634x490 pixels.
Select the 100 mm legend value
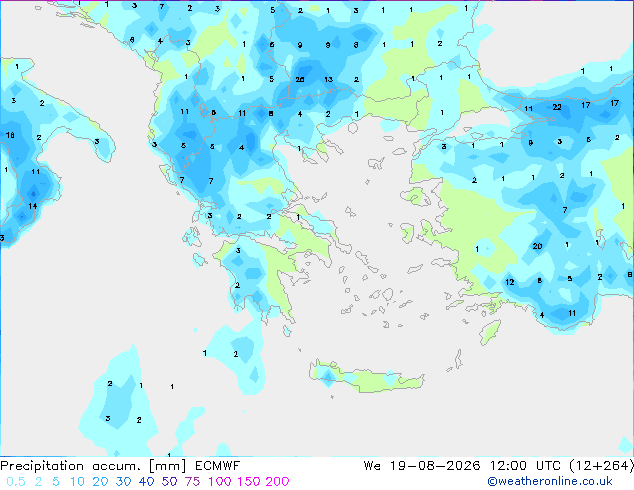tap(220, 482)
